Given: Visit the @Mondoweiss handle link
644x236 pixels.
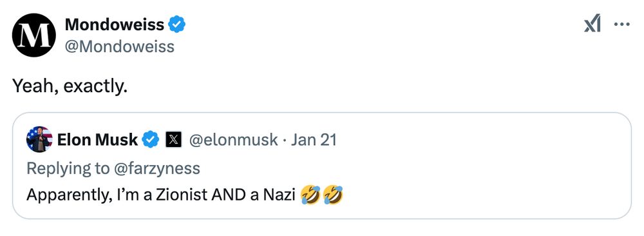Looking at the screenshot, I should tap(120, 47).
